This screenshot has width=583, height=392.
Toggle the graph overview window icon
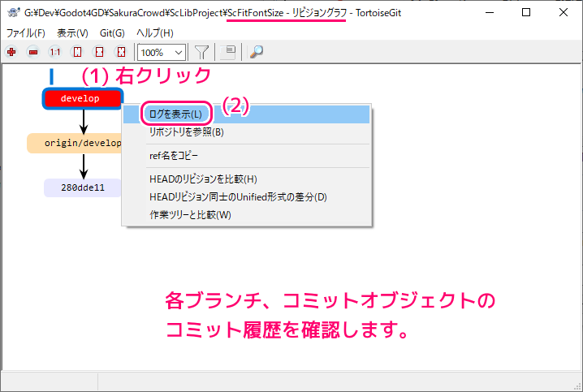pyautogui.click(x=228, y=52)
